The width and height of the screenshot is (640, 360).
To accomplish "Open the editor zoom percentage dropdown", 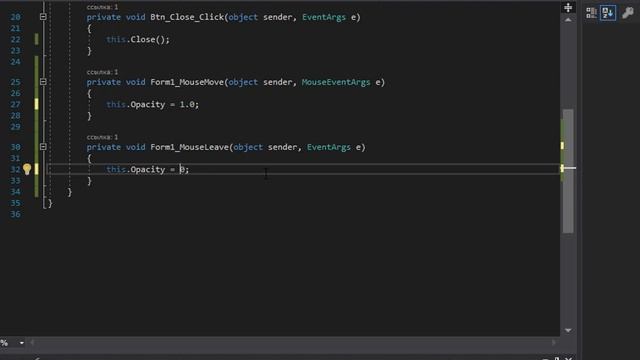I will pyautogui.click(x=22, y=343).
